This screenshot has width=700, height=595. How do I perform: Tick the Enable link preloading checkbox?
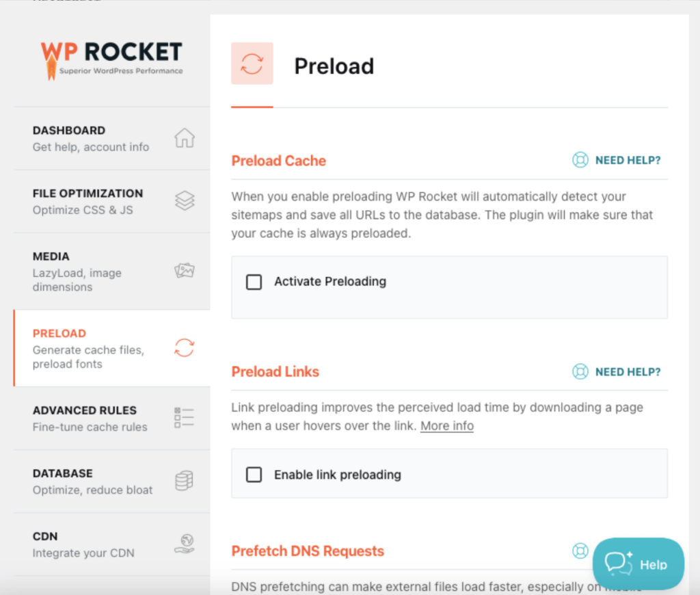click(x=254, y=475)
